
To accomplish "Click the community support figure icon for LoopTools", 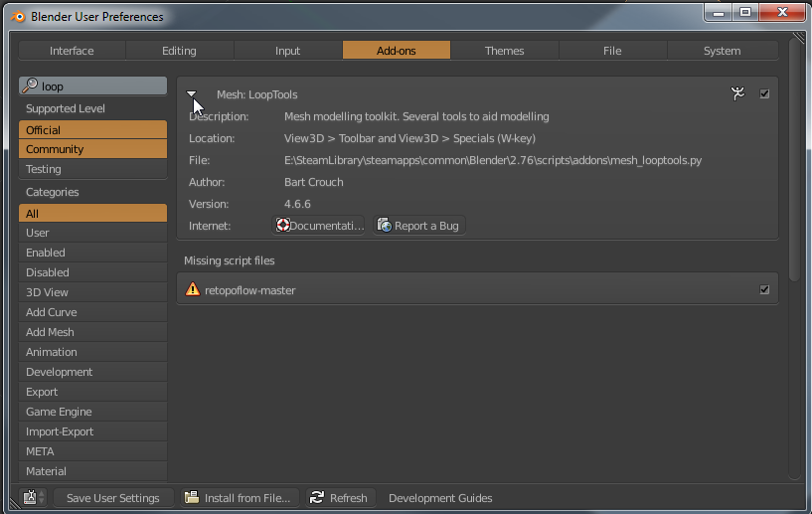I will tap(737, 93).
